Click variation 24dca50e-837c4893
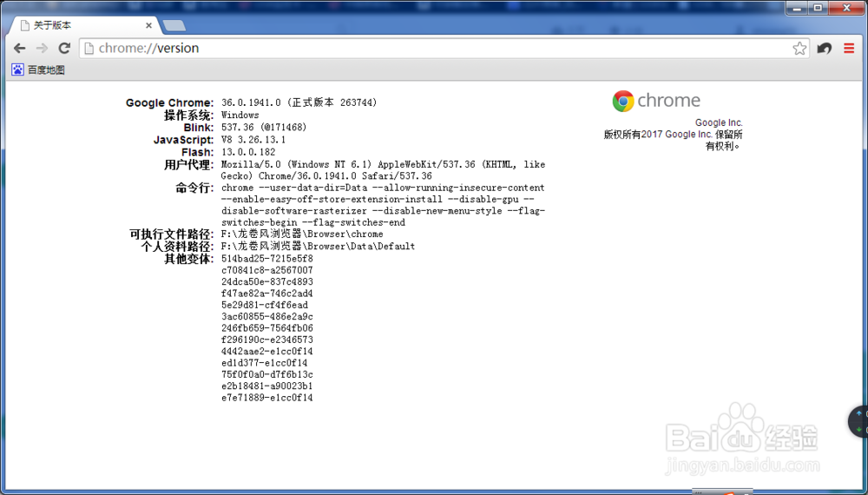 click(266, 282)
